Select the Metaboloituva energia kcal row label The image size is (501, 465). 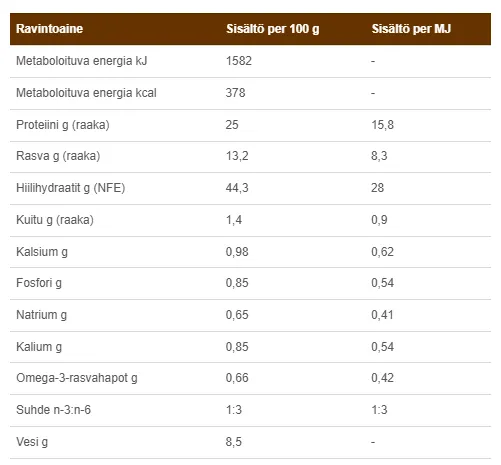click(86, 93)
